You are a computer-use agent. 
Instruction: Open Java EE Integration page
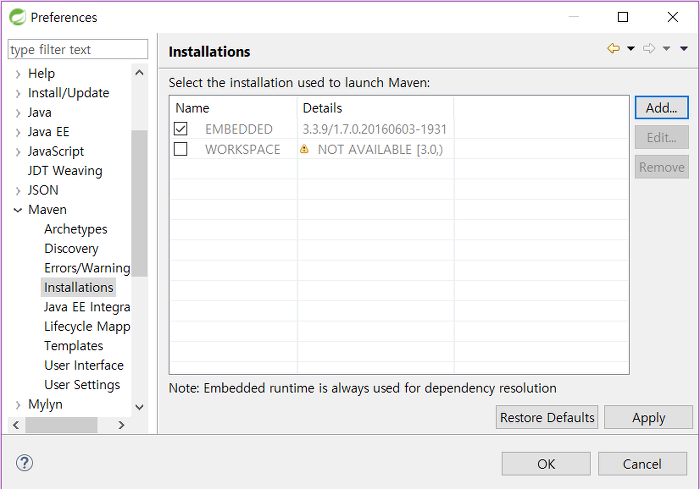click(87, 307)
